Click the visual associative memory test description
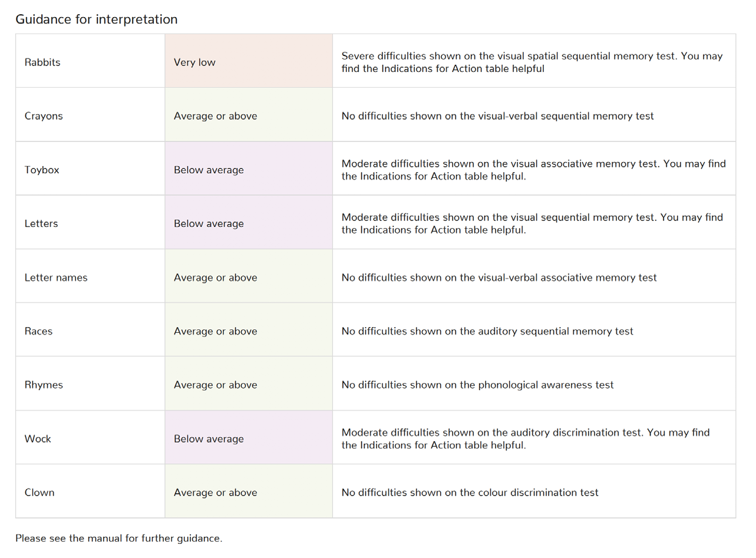Image resolution: width=756 pixels, height=558 pixels. (534, 169)
